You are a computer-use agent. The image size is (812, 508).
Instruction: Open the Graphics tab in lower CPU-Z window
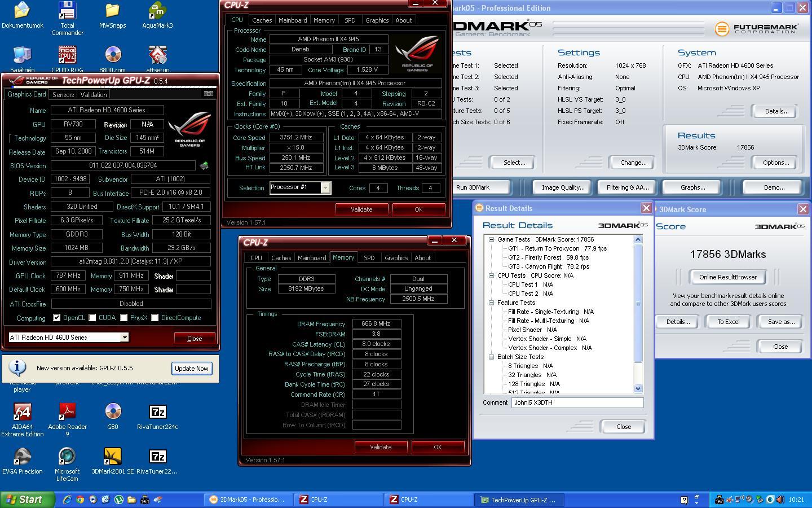pyautogui.click(x=396, y=258)
